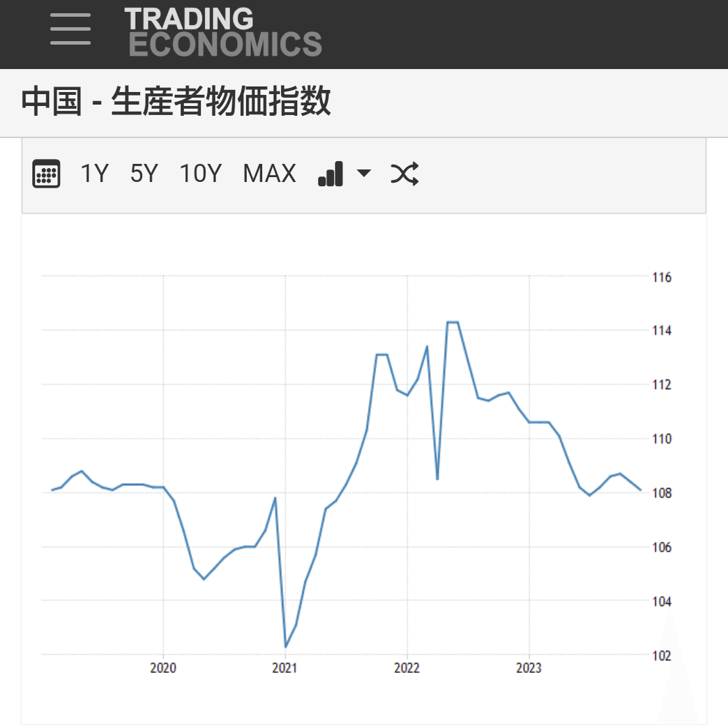Screen dimensions: 728x728
Task: Expand the chart type dropdown arrow
Action: [x=363, y=173]
